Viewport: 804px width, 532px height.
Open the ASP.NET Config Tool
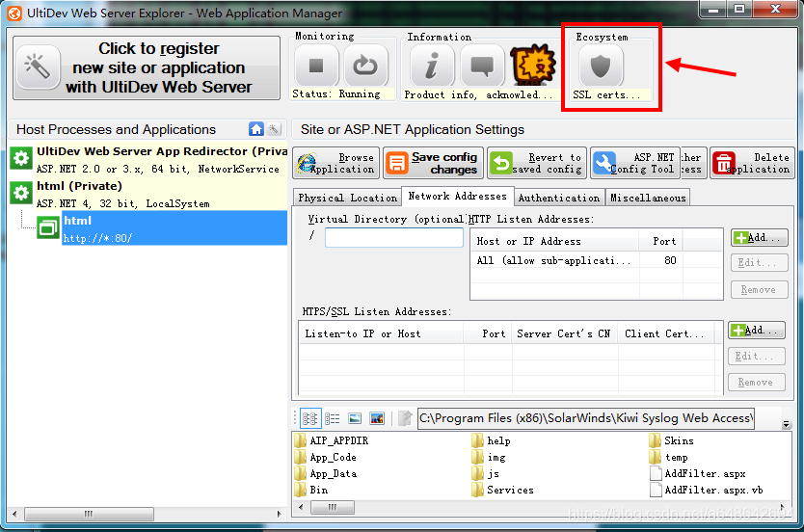[634, 163]
